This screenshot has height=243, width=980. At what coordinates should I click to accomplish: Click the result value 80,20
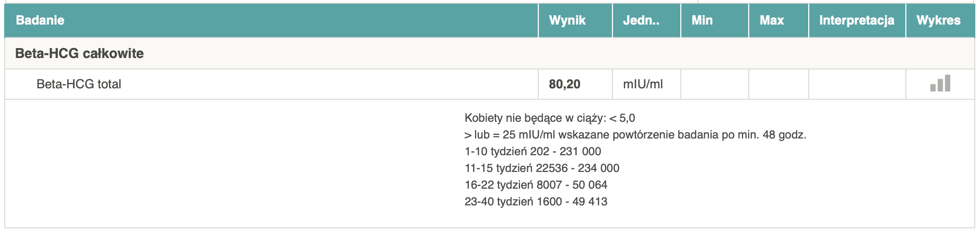click(x=564, y=84)
